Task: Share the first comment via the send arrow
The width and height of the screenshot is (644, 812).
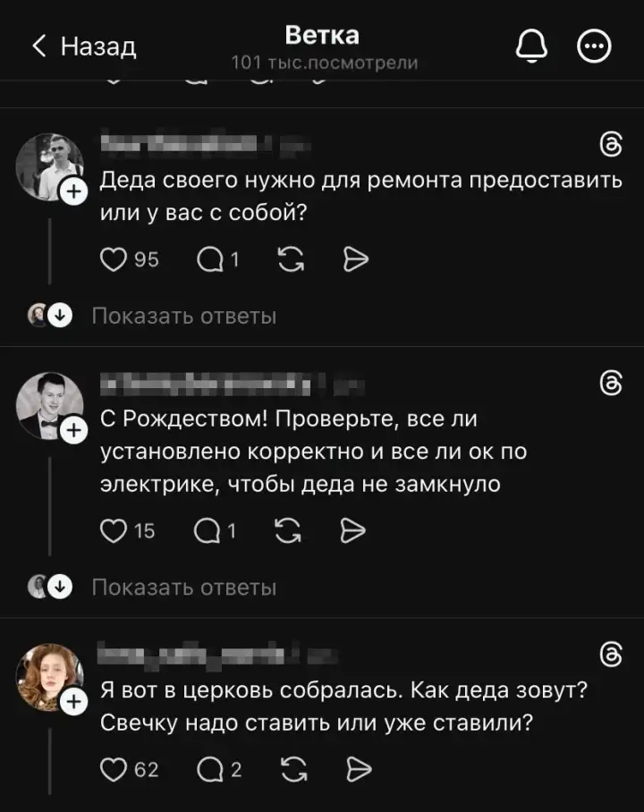Action: point(356,259)
